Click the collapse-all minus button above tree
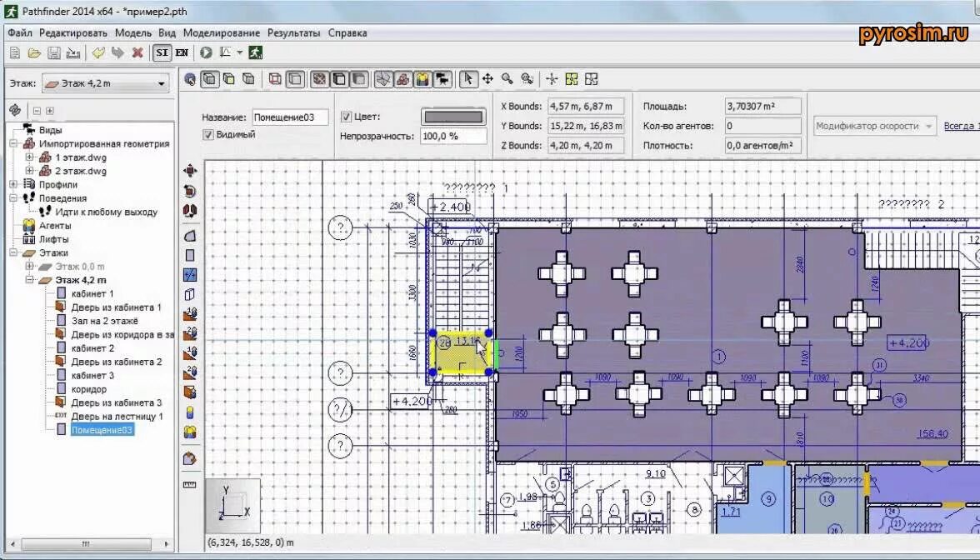The height and width of the screenshot is (560, 980). (37, 111)
